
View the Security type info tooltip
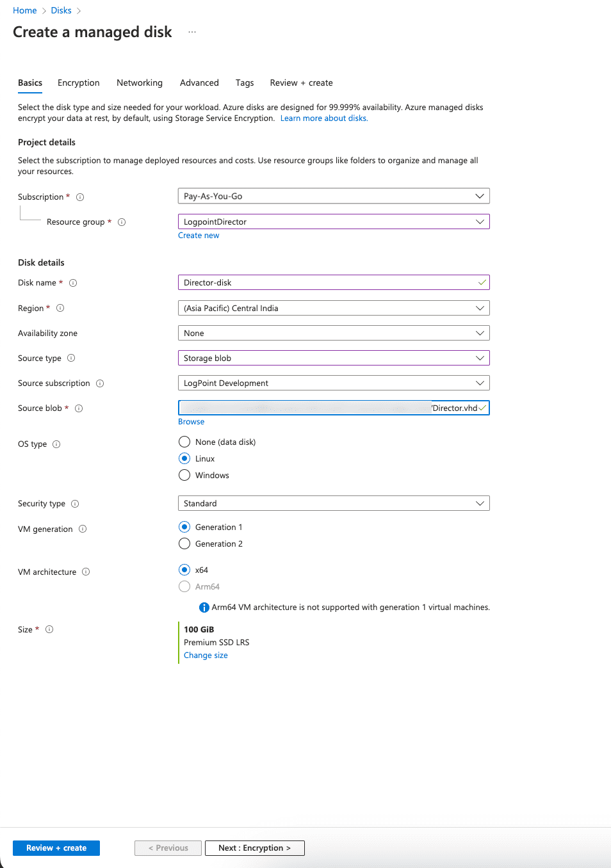click(x=76, y=504)
